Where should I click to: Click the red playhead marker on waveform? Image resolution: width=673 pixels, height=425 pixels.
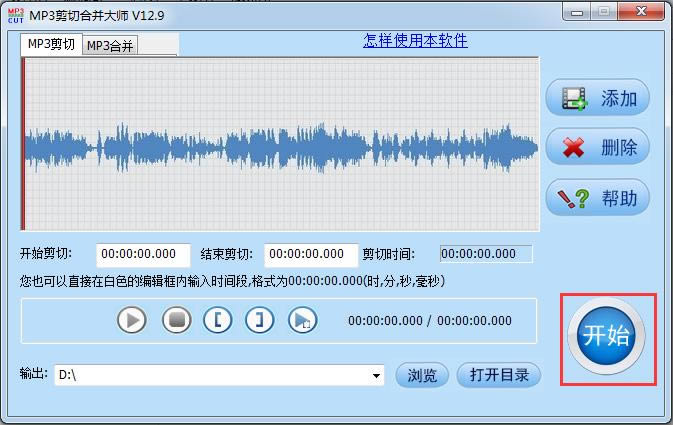click(23, 144)
